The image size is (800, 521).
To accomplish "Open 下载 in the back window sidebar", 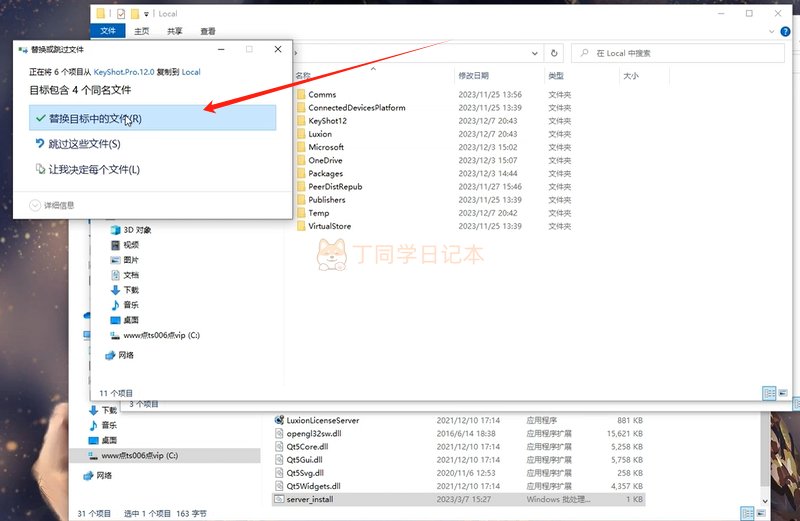I will (x=104, y=410).
